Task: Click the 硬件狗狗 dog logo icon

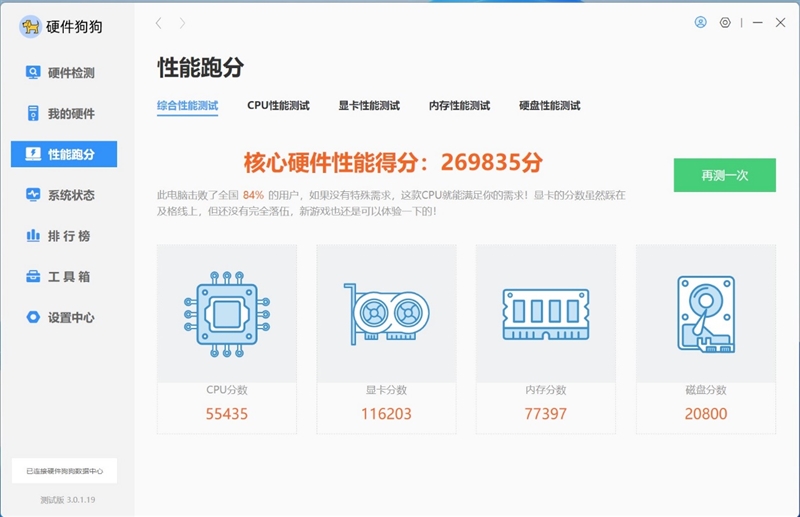Action: coord(30,26)
